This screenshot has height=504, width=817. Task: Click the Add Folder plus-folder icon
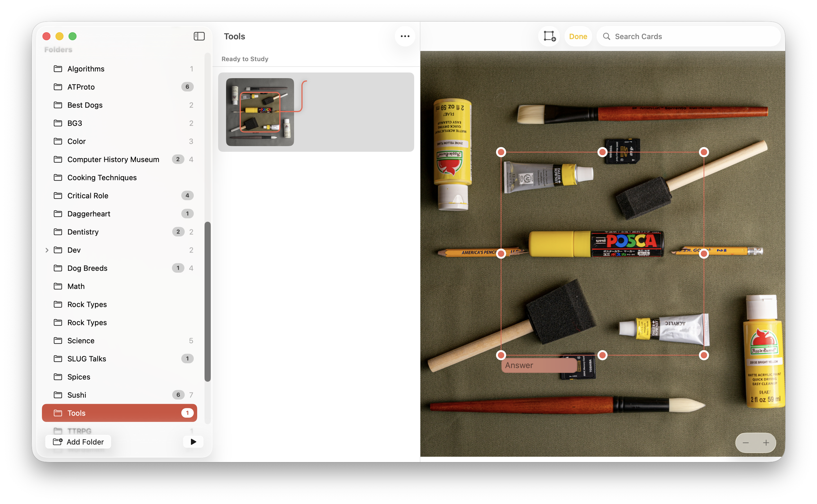pos(58,442)
